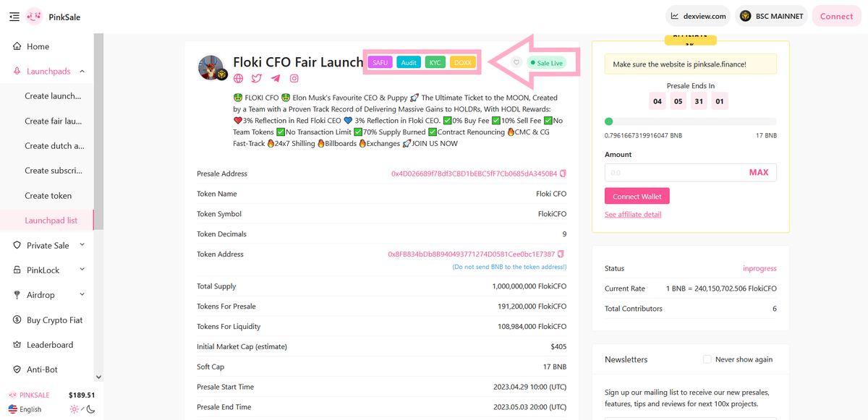This screenshot has height=420, width=868.
Task: Expand the Airdrop submenu chevron
Action: pyautogui.click(x=82, y=295)
